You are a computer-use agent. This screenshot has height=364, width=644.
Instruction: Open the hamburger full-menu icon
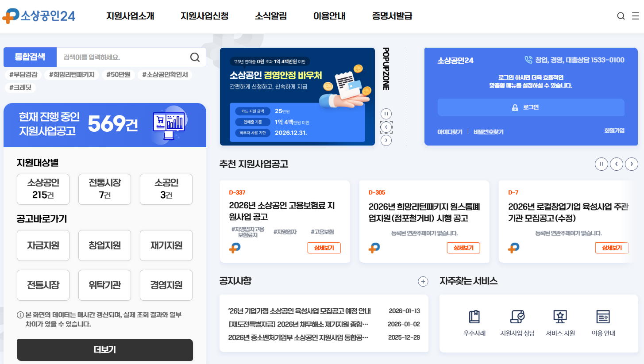pyautogui.click(x=636, y=15)
